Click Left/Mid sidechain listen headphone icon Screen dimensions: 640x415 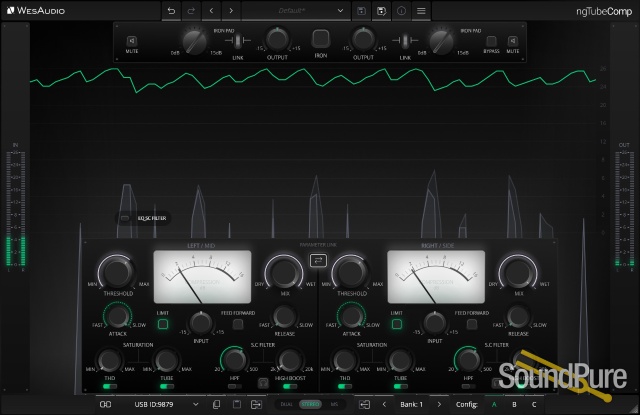263,383
